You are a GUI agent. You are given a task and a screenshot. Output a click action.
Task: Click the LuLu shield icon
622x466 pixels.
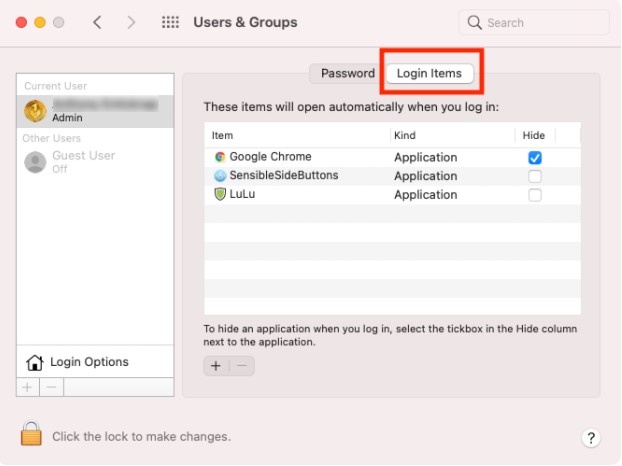pyautogui.click(x=220, y=194)
